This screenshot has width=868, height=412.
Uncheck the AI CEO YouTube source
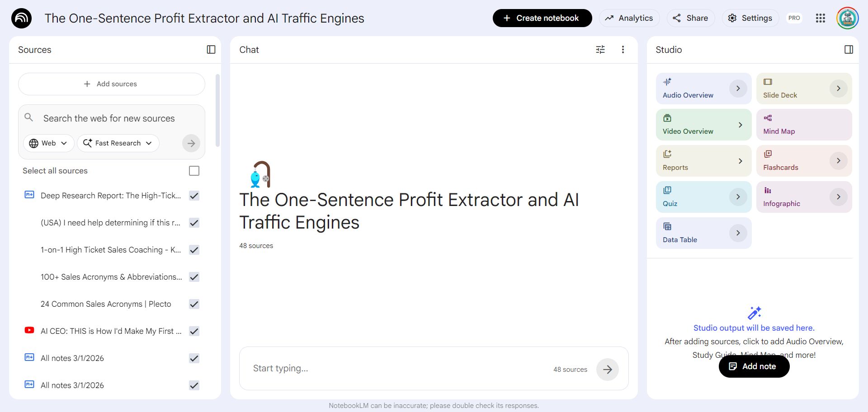pos(194,331)
